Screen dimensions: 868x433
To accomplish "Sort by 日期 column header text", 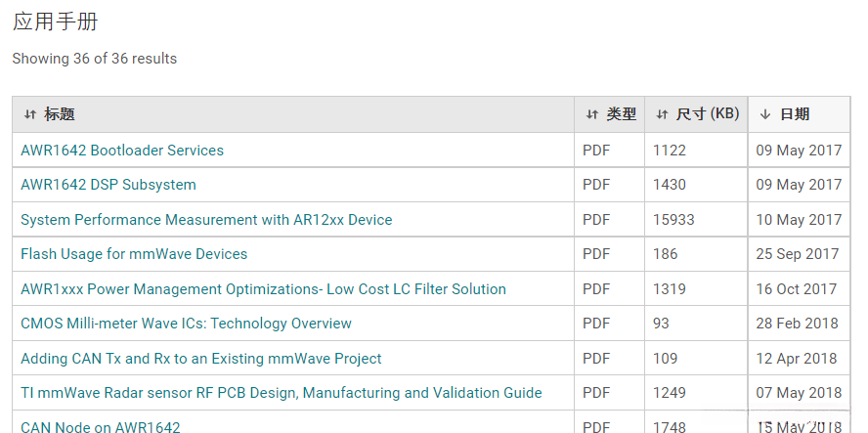I will tap(795, 114).
